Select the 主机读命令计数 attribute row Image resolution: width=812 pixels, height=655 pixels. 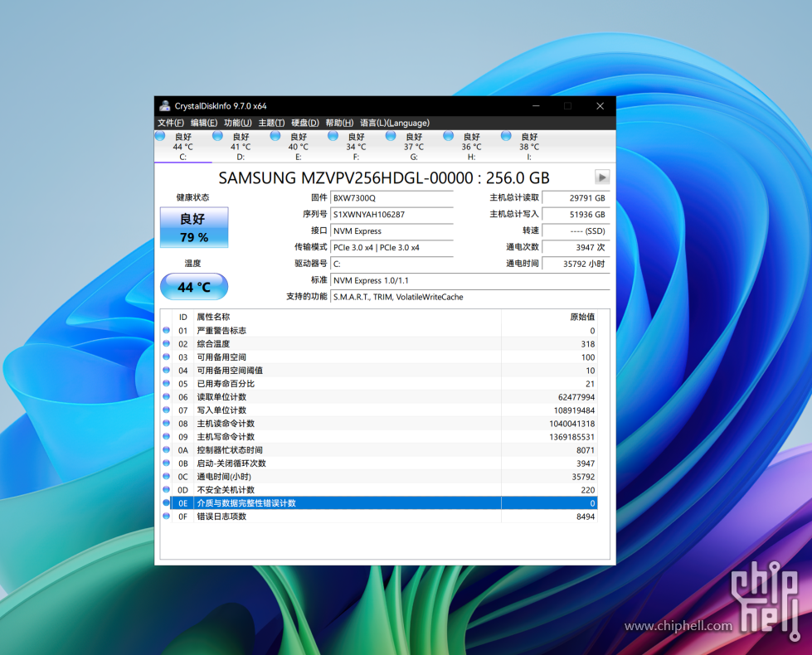click(384, 424)
